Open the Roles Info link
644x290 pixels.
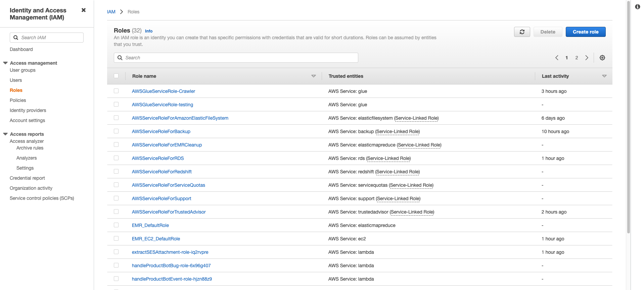pos(149,31)
